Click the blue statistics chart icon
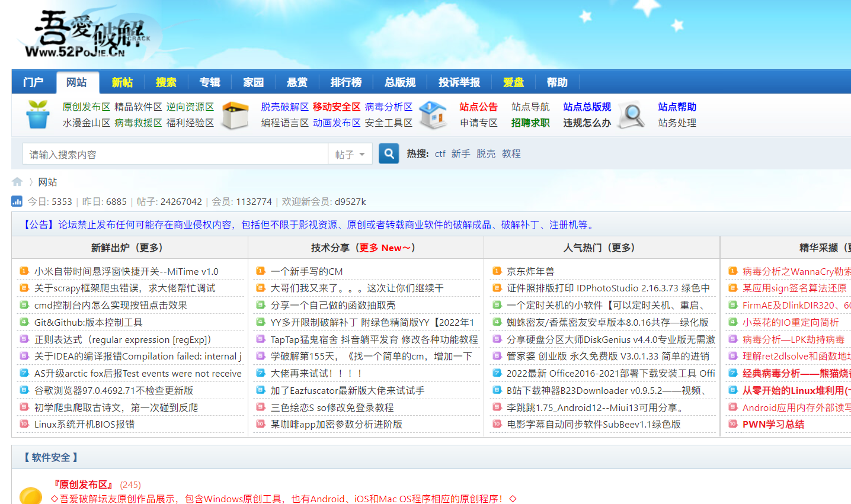The height and width of the screenshot is (504, 851). coord(17,201)
